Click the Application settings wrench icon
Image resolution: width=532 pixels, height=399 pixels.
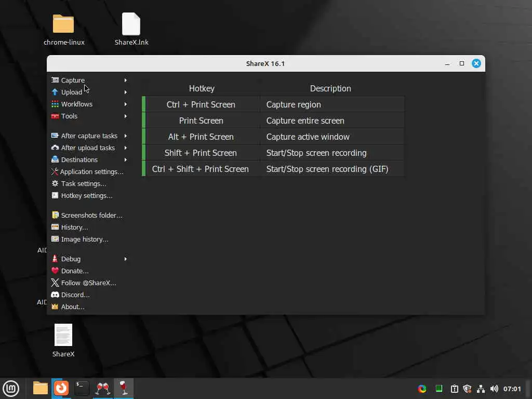tap(55, 171)
